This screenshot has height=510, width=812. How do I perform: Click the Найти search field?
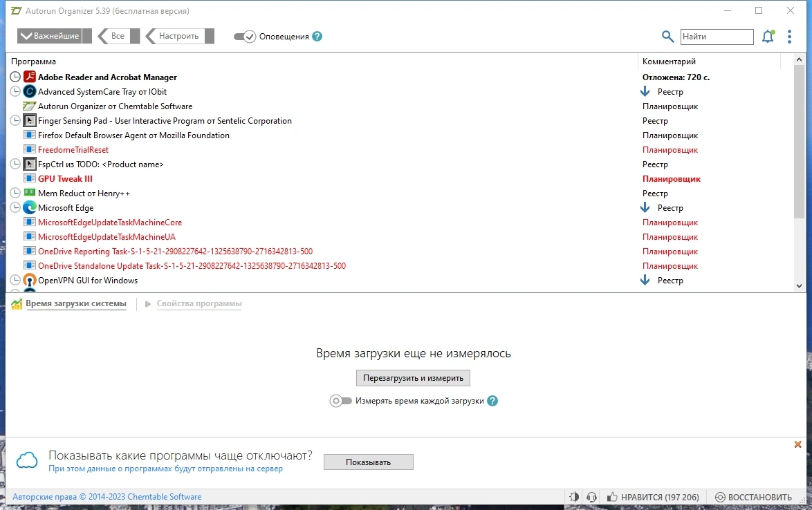click(x=717, y=36)
